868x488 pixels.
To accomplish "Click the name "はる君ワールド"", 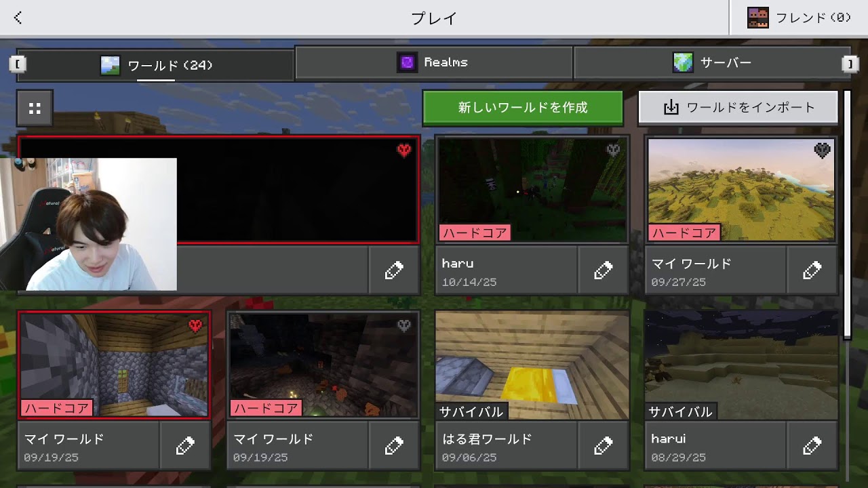I will (488, 439).
